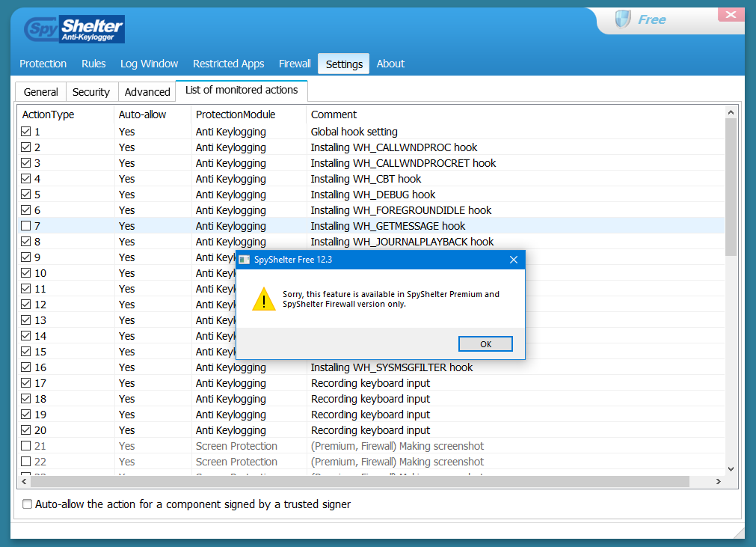Toggle action type 3 checkbox
This screenshot has width=756, height=547.
click(x=26, y=163)
